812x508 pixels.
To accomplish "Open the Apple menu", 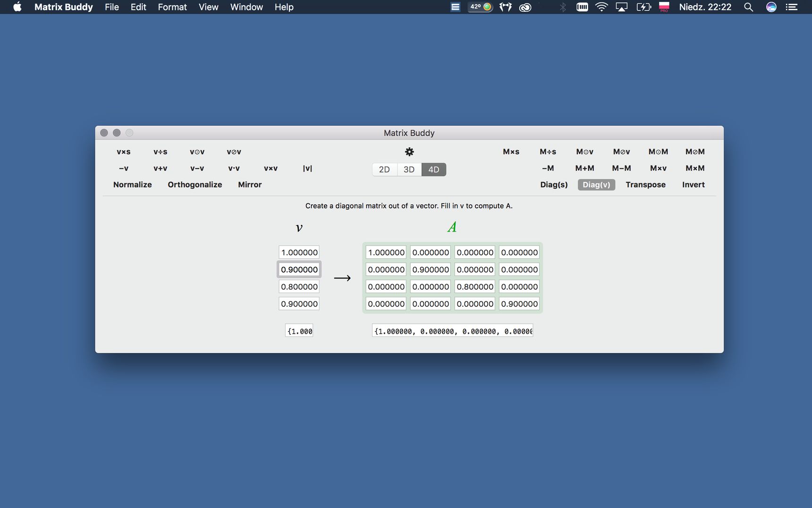I will [17, 7].
